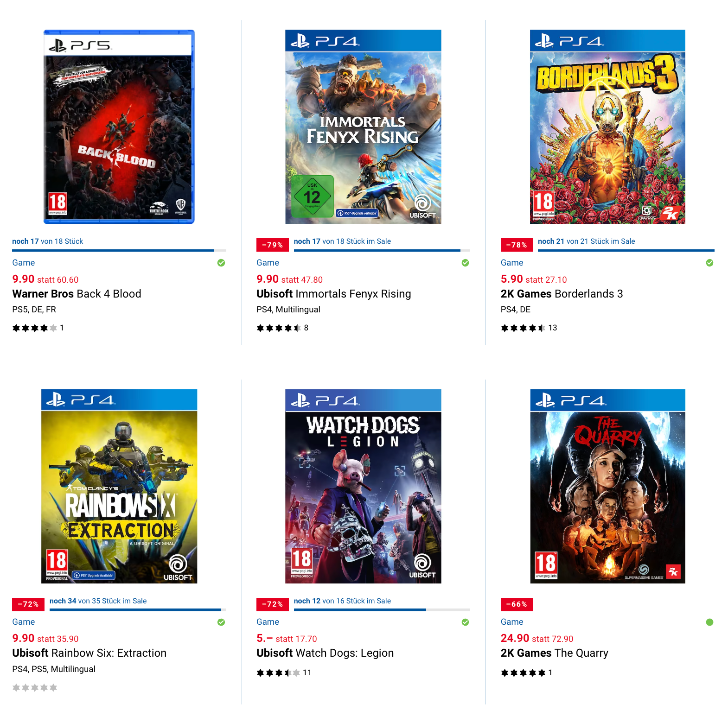728x710 pixels.
Task: Click the availability checkmark for Rainbow Six: Extraction
Action: [x=221, y=622]
